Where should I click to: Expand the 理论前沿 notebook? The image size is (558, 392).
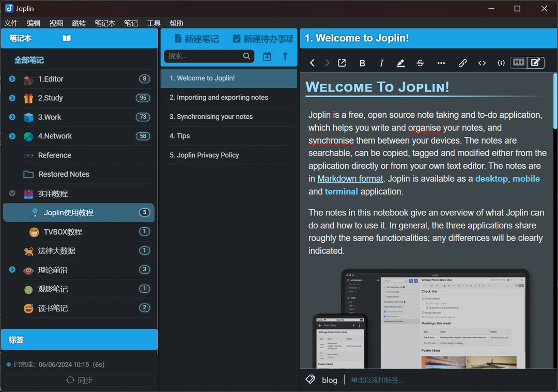[x=12, y=270]
